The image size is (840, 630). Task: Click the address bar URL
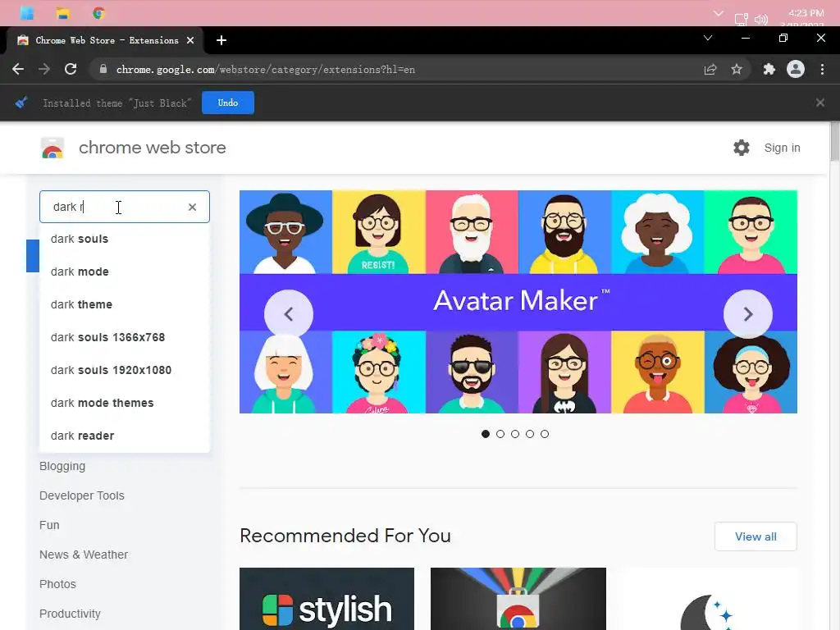(266, 70)
